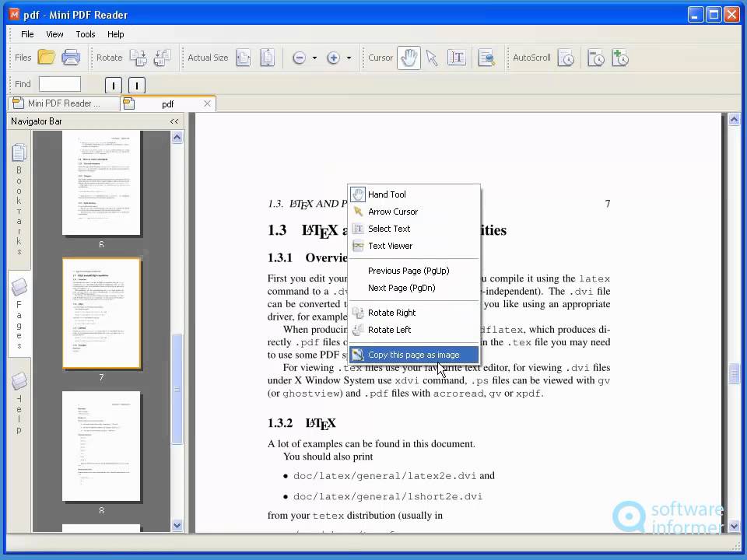This screenshot has height=560, width=747.
Task: Choose Select Text in context menu
Action: point(414,229)
